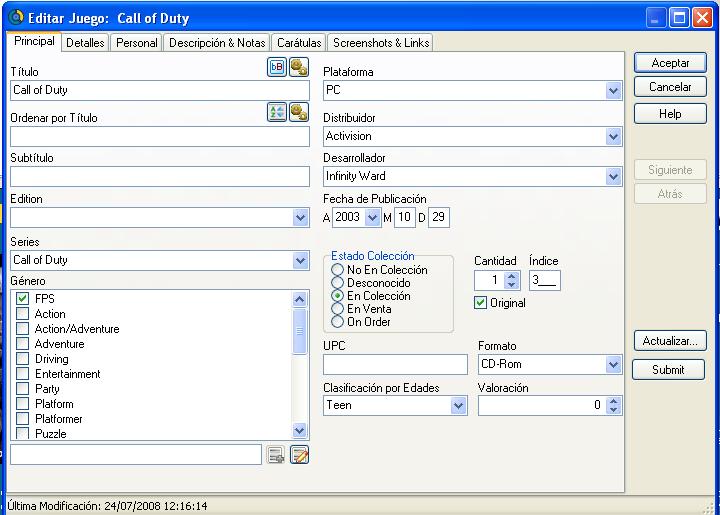Click the Género list scrollbar thumb

pos(299,331)
